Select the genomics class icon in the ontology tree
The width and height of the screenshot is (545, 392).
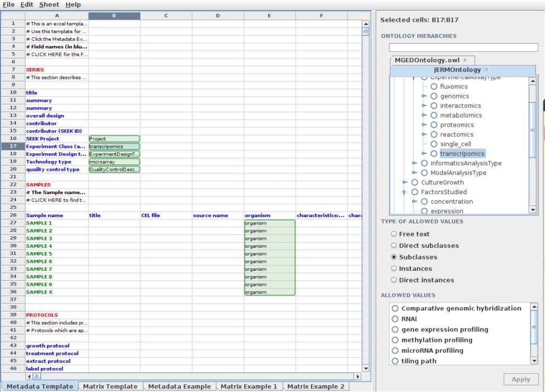point(434,96)
